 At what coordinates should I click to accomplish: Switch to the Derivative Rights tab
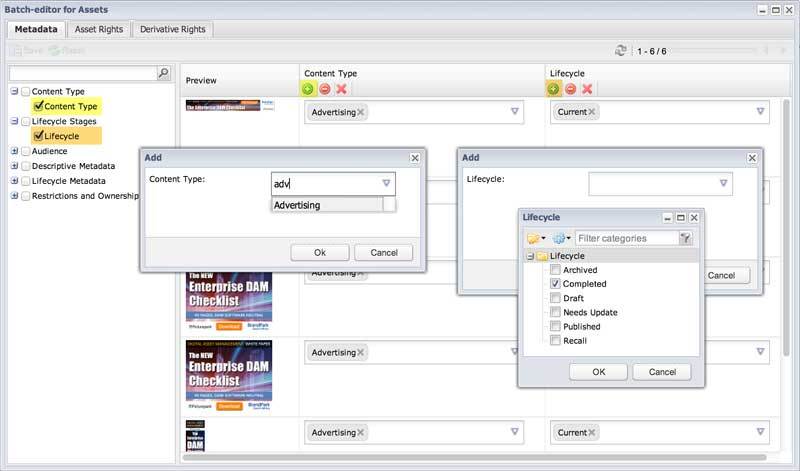[x=172, y=30]
